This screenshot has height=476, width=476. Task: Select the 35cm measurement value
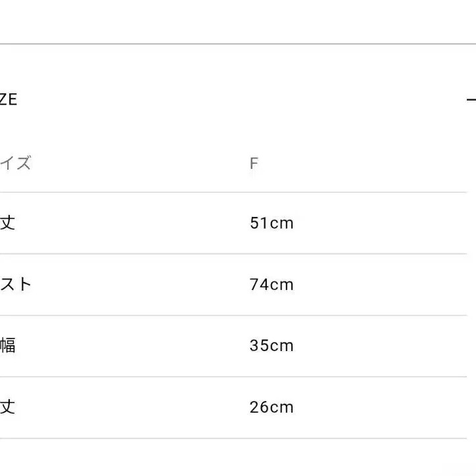pos(272,346)
